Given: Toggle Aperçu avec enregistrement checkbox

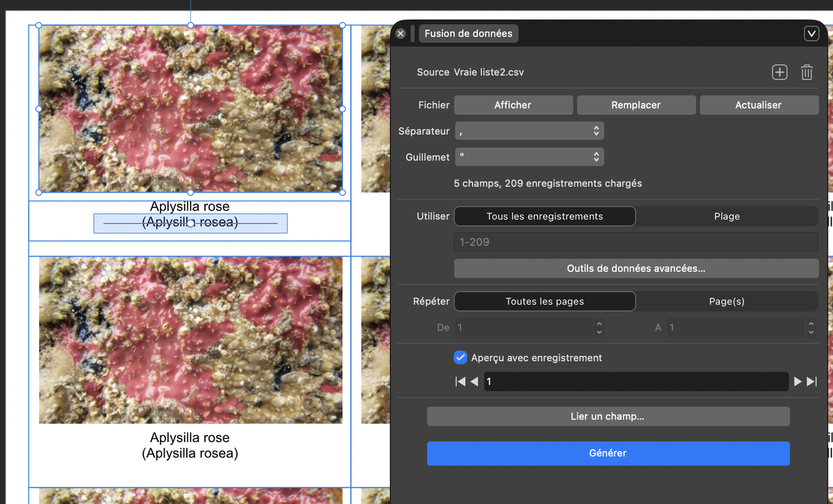Looking at the screenshot, I should pos(461,358).
